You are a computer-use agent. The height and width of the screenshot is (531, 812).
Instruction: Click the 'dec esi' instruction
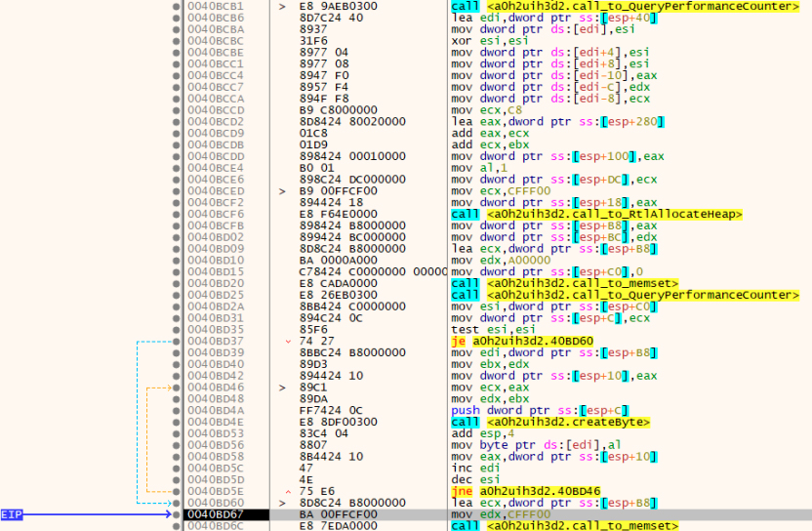pyautogui.click(x=475, y=479)
